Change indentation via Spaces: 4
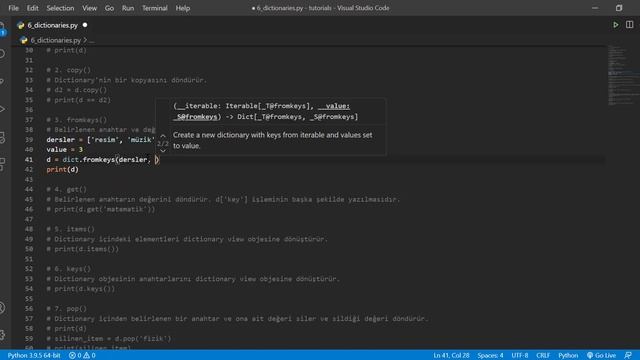This screenshot has width=640, height=360. pos(490,356)
